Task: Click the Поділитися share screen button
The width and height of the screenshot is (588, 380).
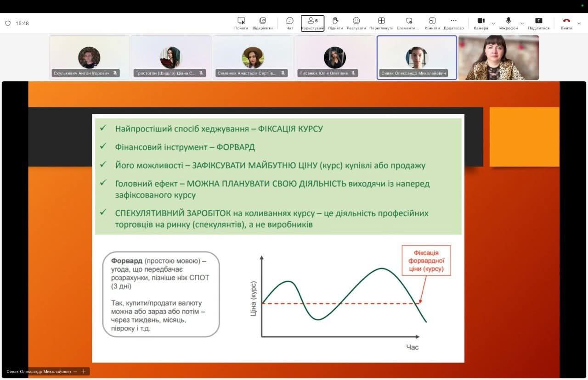Action: (x=539, y=23)
